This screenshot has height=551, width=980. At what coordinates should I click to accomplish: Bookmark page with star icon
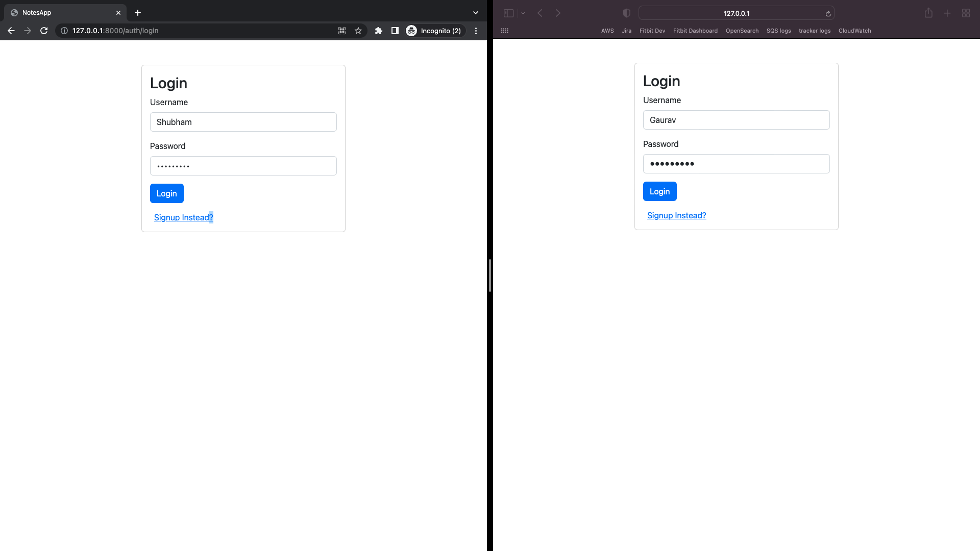[x=358, y=31]
